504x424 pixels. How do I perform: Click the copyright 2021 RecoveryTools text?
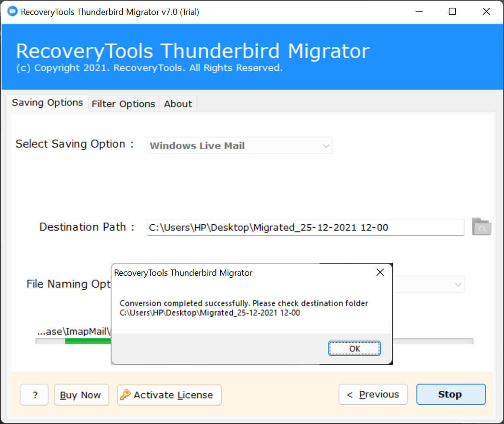click(x=150, y=68)
